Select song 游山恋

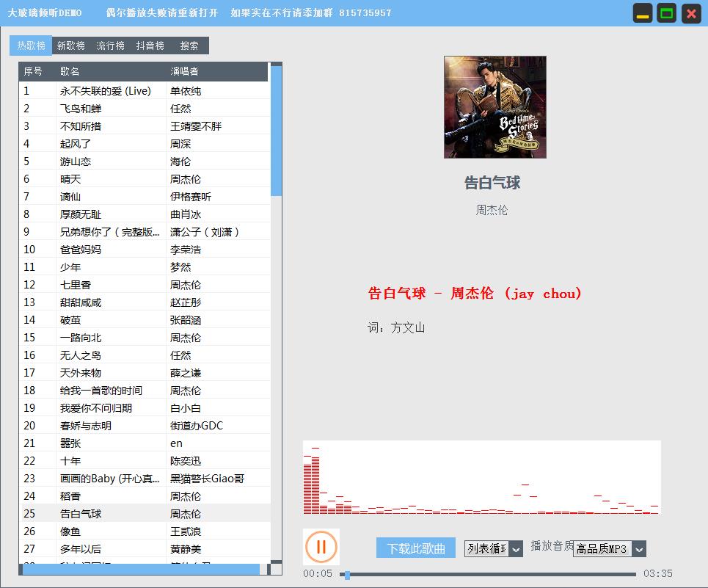coord(76,161)
